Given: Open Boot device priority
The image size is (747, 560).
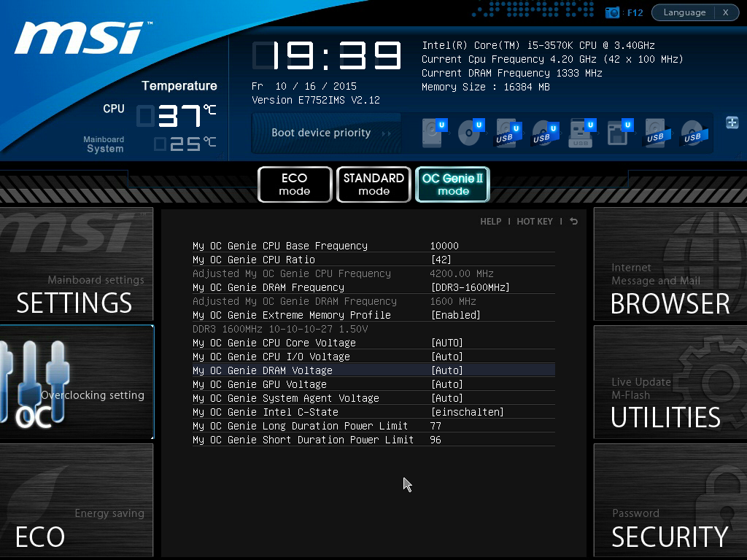Looking at the screenshot, I should [x=327, y=133].
